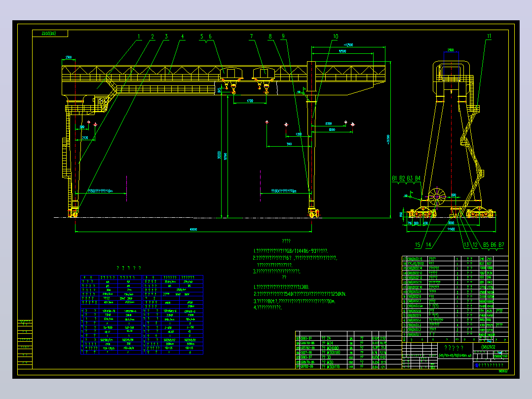
Task: Click callout number 7 above second trolley
Action: coord(251,37)
